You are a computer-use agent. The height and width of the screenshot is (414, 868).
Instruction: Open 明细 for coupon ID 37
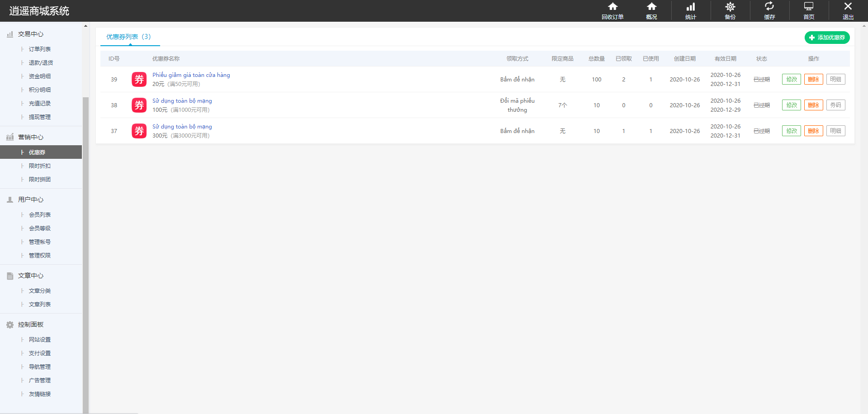pos(835,131)
